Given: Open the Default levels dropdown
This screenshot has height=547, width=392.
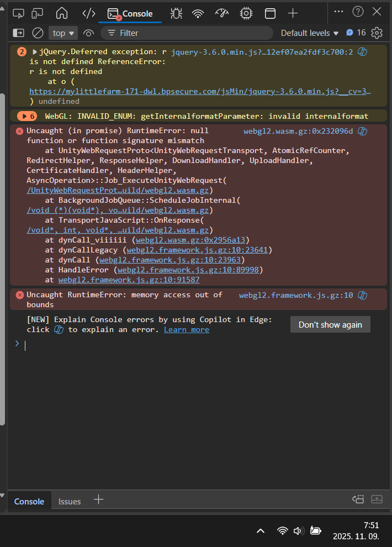Looking at the screenshot, I should [309, 33].
